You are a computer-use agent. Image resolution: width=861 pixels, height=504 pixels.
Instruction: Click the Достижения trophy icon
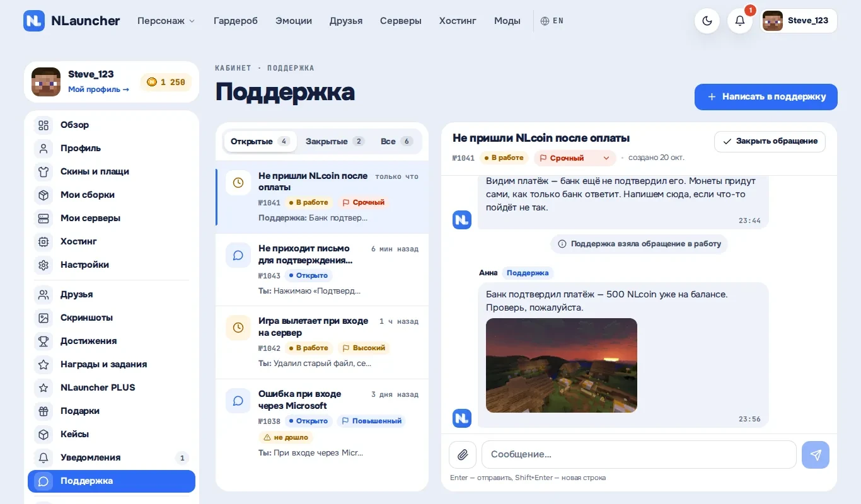[43, 341]
